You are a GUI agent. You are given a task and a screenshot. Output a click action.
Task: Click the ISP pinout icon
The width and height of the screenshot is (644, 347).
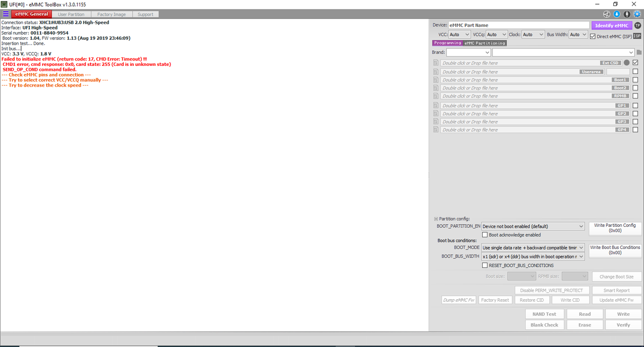click(x=637, y=36)
